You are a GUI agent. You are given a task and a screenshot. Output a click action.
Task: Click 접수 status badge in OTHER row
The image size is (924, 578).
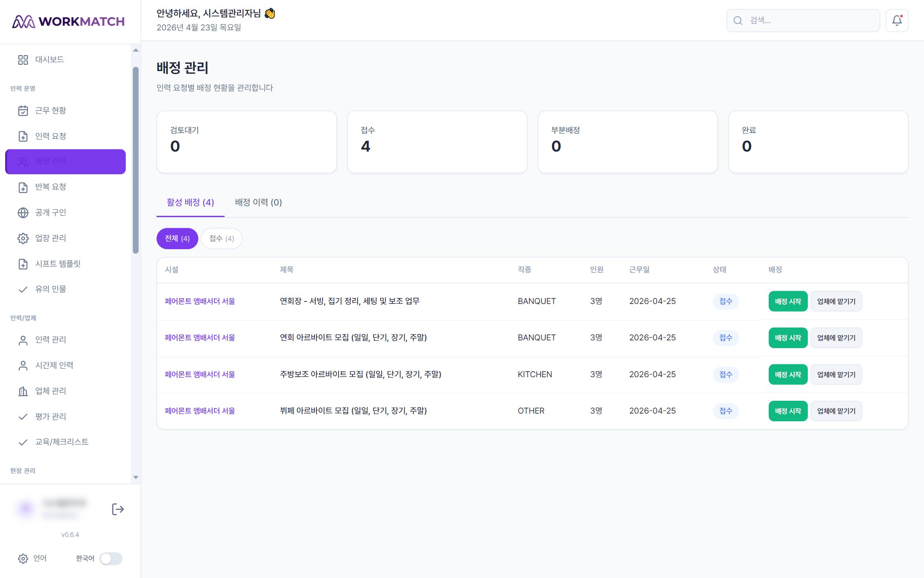coord(726,411)
